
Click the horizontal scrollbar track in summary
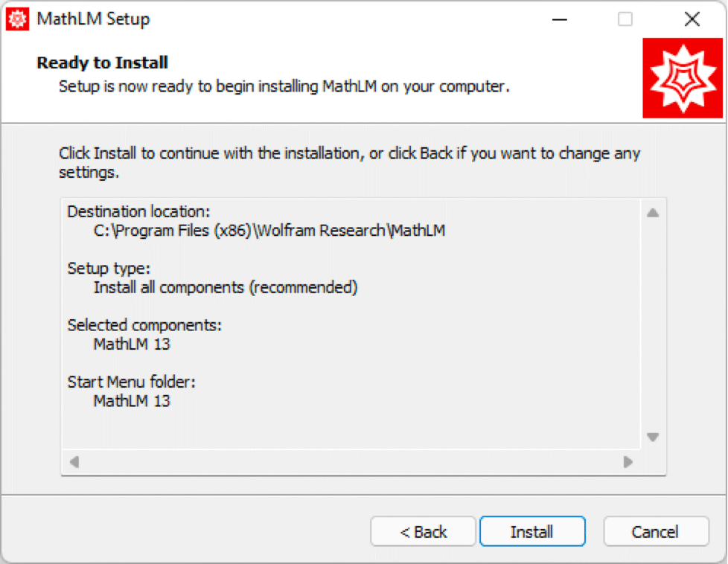(x=350, y=462)
